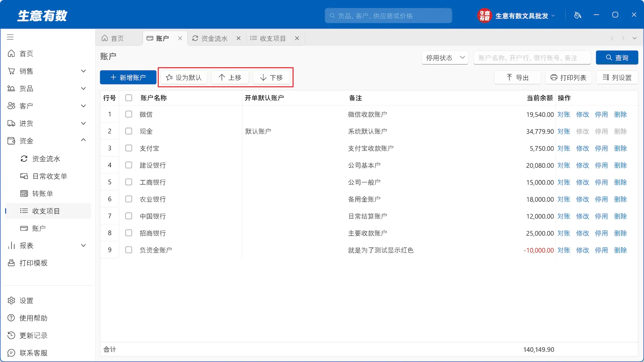
Task: Expand the 销售 sidebar menu
Action: (x=48, y=71)
